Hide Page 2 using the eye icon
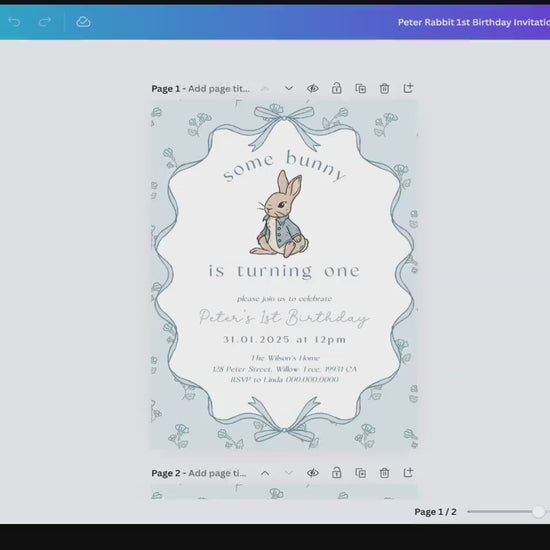 [313, 473]
